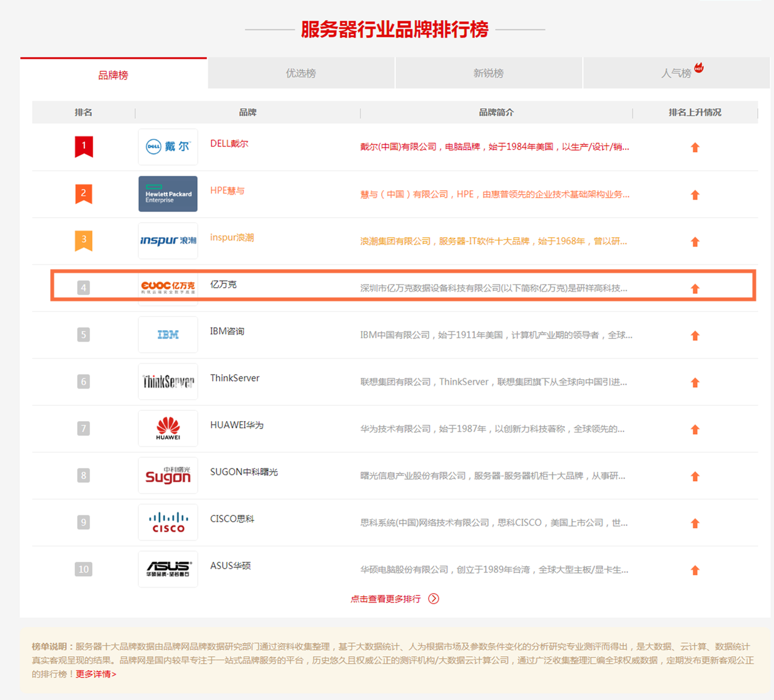Switch to the 优选榜 tab

click(301, 73)
